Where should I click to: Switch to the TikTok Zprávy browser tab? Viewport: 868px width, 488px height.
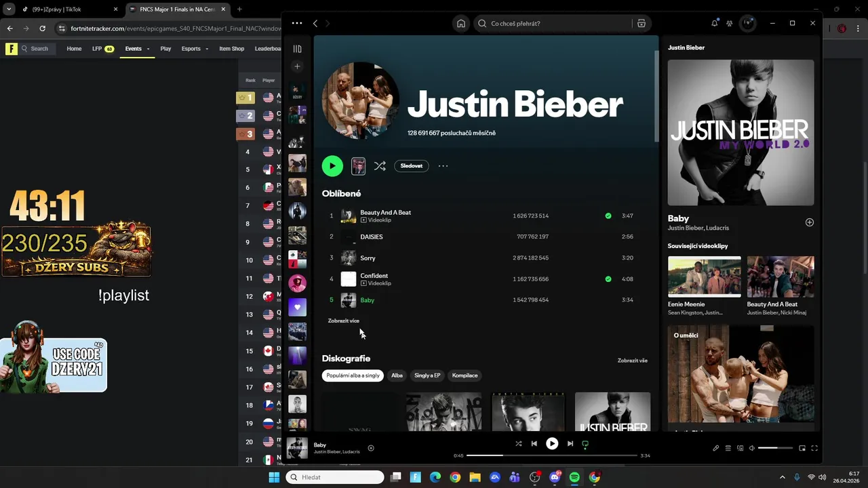coord(68,9)
